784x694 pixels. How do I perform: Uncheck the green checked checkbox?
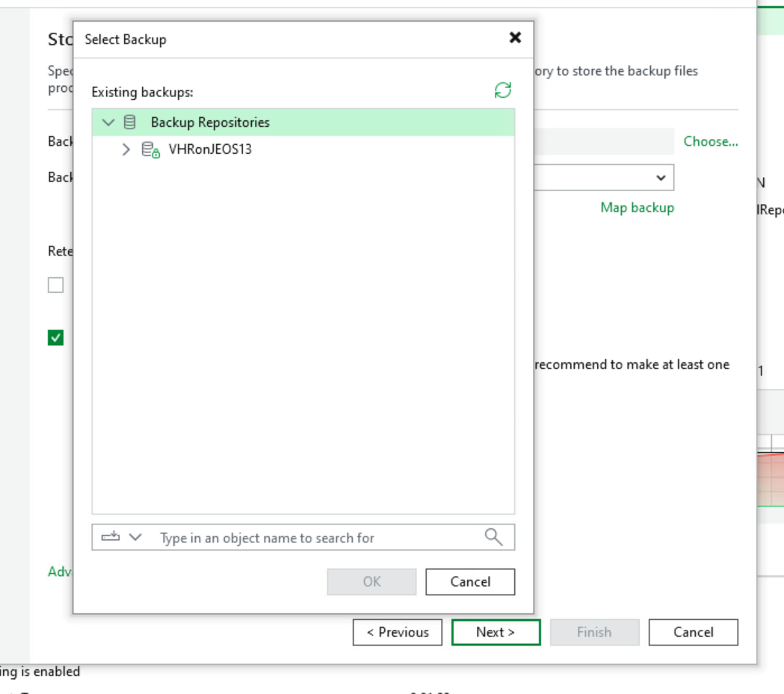[56, 338]
